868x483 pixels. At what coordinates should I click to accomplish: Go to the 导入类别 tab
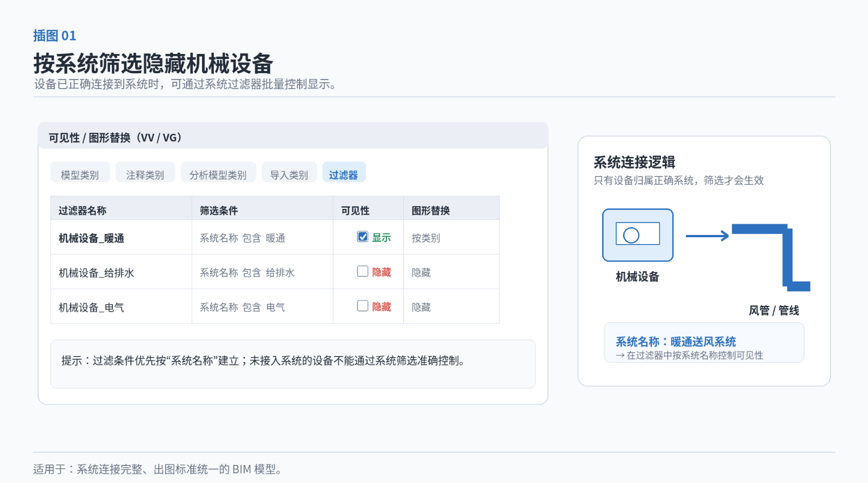click(x=289, y=173)
